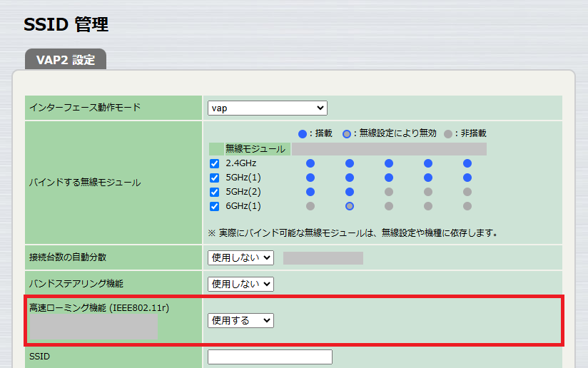Click the 接続台数の自動分散 label

click(x=68, y=257)
